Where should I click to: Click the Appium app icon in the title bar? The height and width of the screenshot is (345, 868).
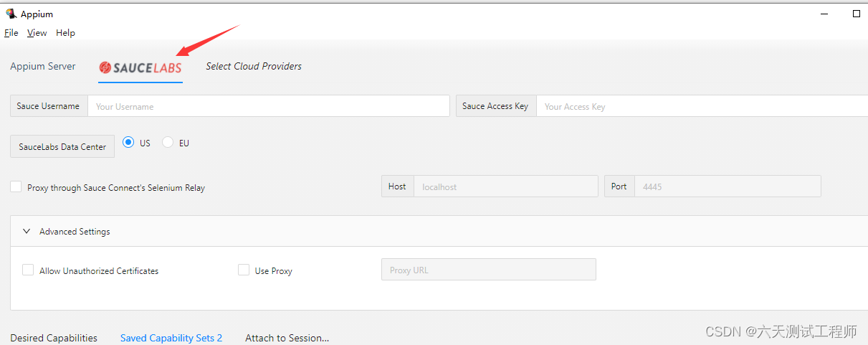11,14
